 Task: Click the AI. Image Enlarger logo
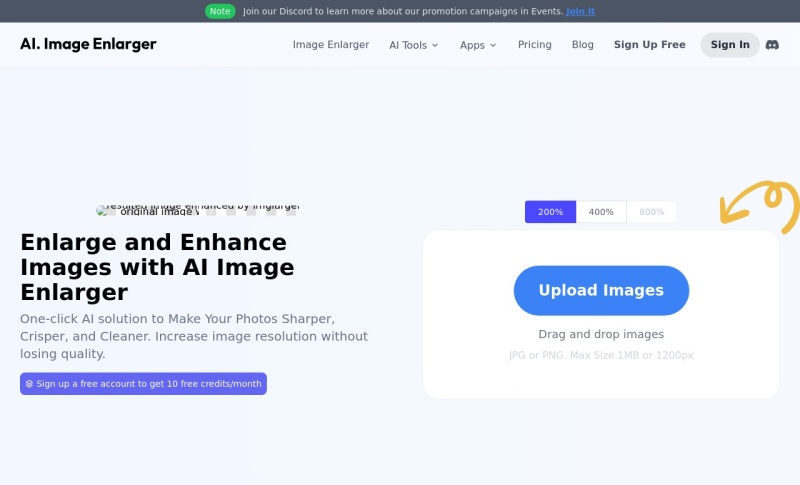pos(88,44)
